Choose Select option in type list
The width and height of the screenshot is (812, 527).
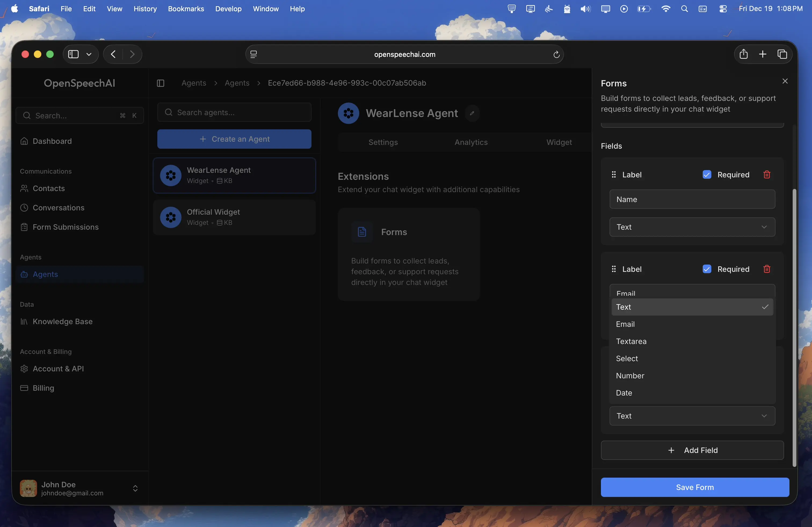(x=692, y=358)
